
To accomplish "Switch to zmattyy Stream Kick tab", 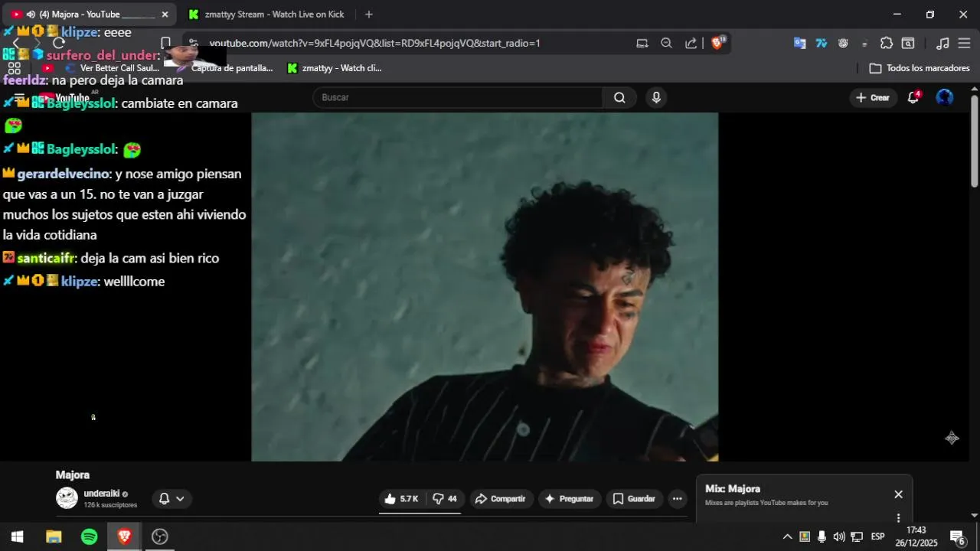I will (266, 15).
